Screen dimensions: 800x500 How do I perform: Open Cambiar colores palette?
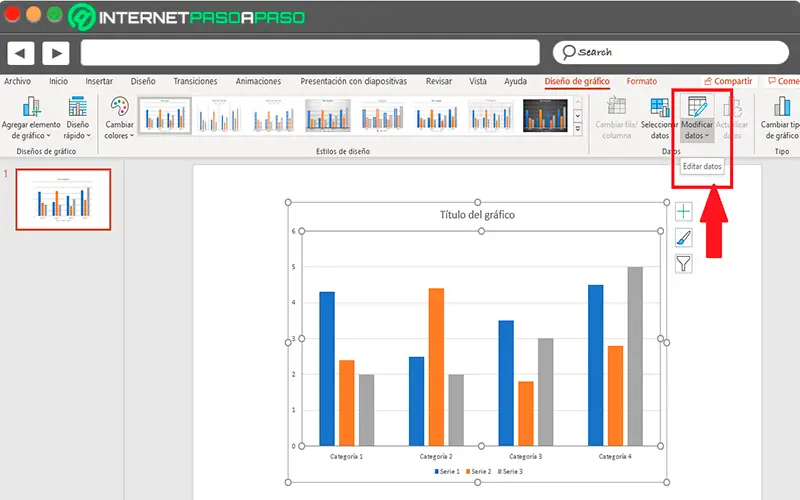(x=119, y=118)
